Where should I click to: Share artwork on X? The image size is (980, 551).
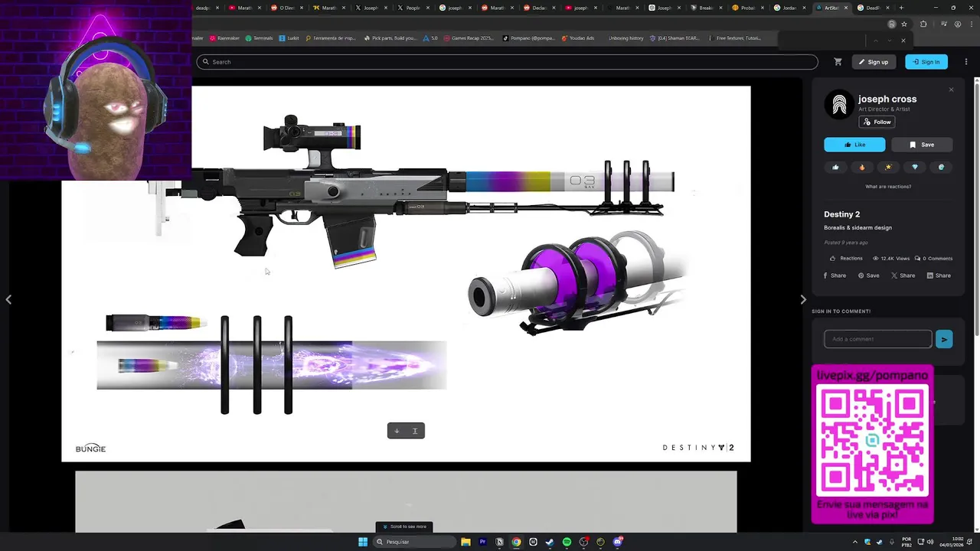click(903, 275)
